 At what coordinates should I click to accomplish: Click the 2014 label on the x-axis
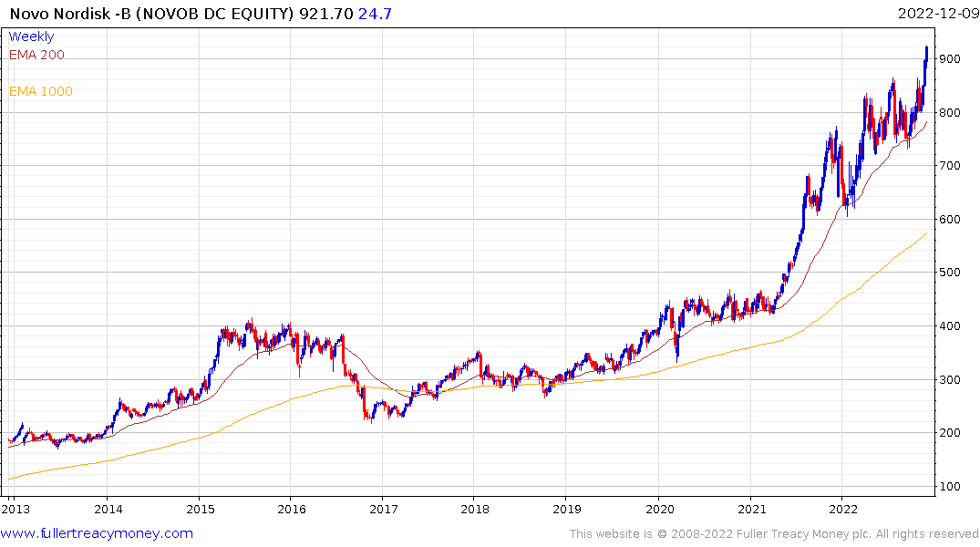pyautogui.click(x=108, y=509)
